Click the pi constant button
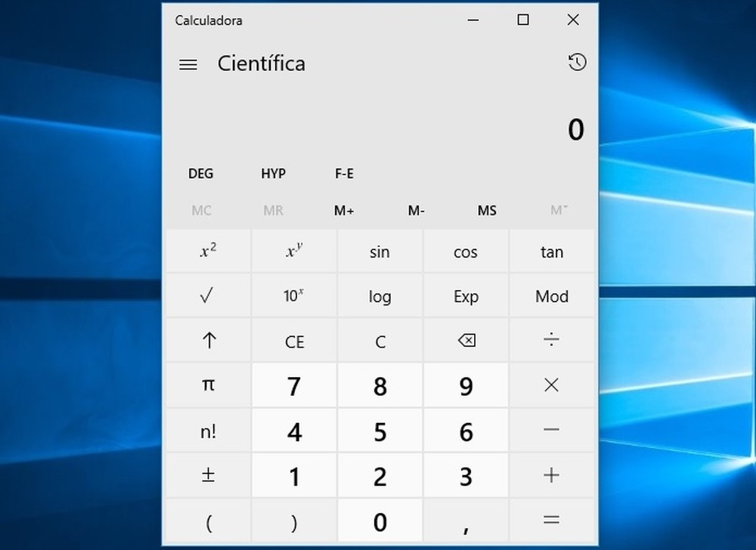 tap(207, 385)
